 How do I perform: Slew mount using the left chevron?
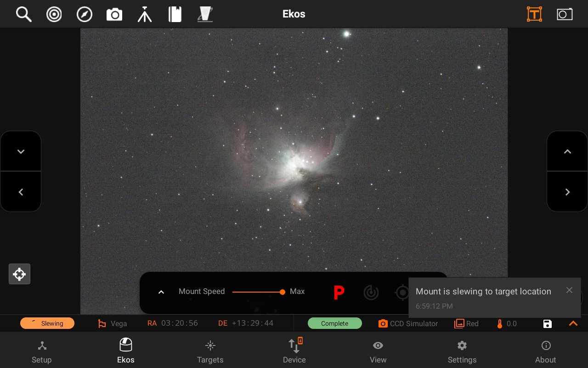tap(21, 192)
